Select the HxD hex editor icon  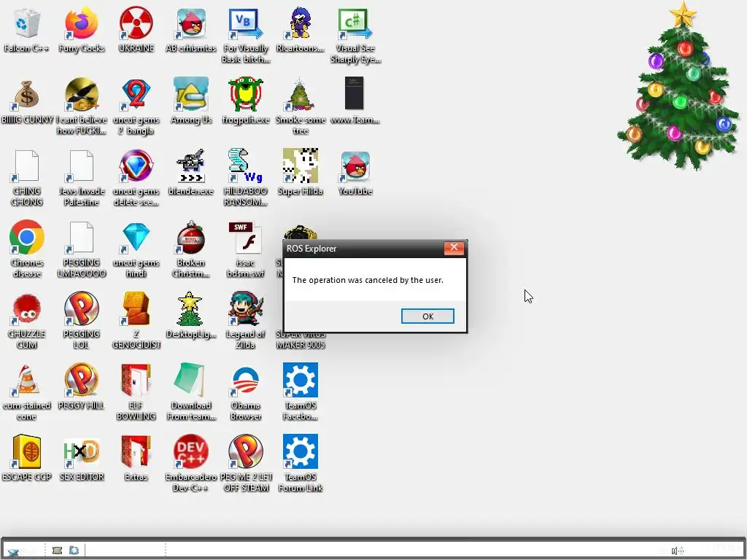[x=82, y=451]
